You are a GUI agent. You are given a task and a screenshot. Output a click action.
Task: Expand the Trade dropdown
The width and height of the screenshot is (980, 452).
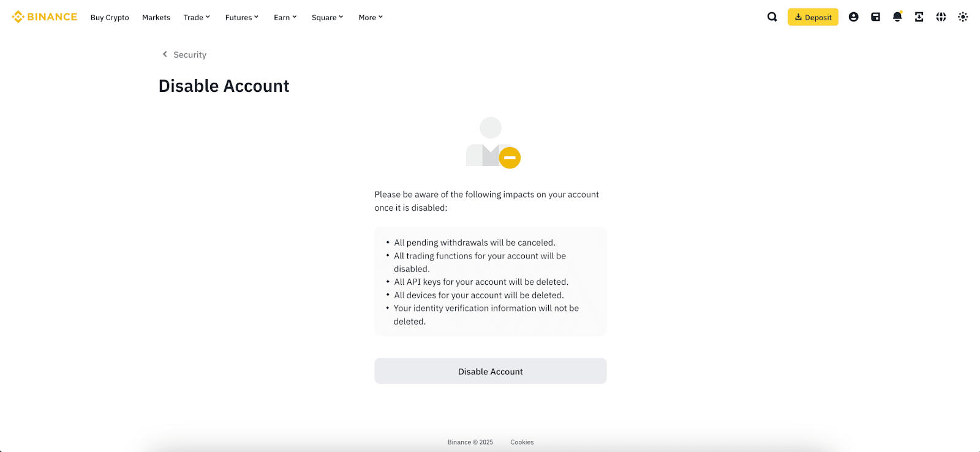click(197, 17)
